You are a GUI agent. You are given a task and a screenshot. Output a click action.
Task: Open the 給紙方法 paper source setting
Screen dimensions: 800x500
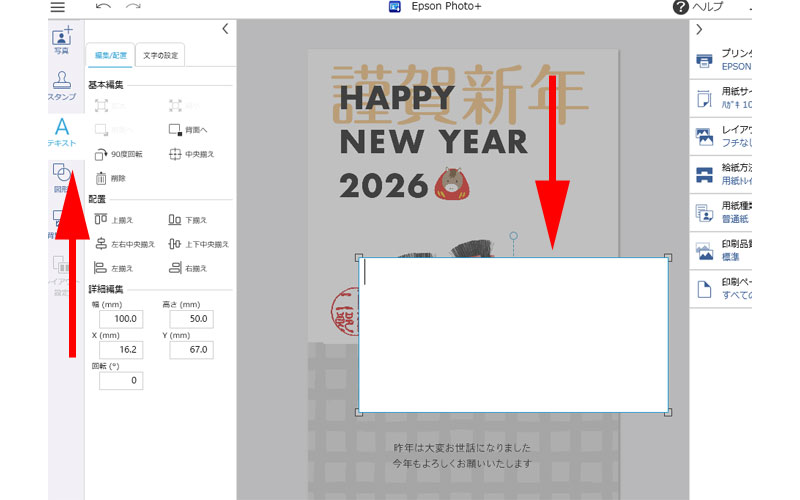(720, 174)
